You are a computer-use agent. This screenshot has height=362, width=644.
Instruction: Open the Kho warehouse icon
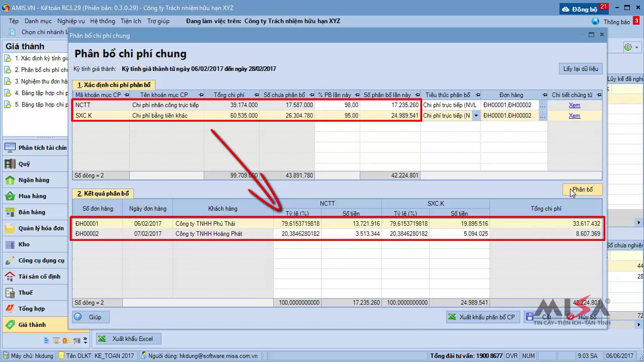tap(10, 244)
